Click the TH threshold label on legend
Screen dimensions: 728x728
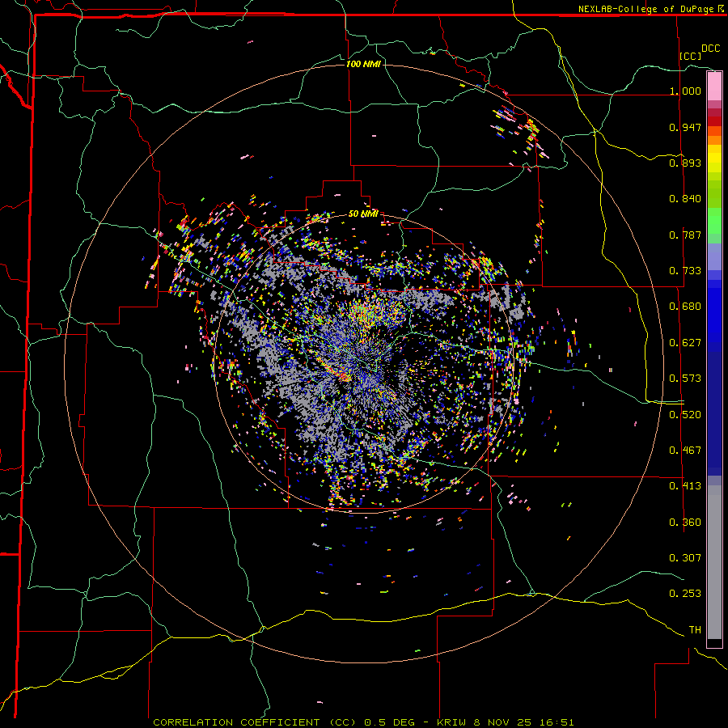click(x=695, y=630)
